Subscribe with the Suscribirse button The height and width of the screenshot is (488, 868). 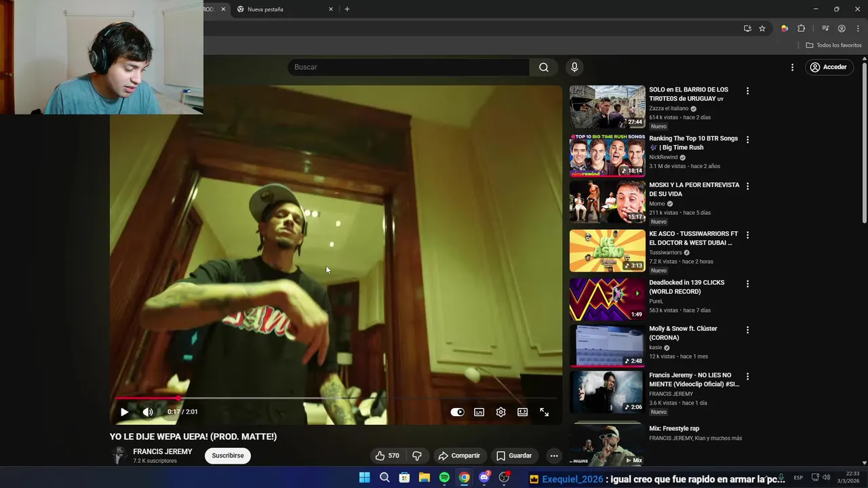tap(228, 455)
